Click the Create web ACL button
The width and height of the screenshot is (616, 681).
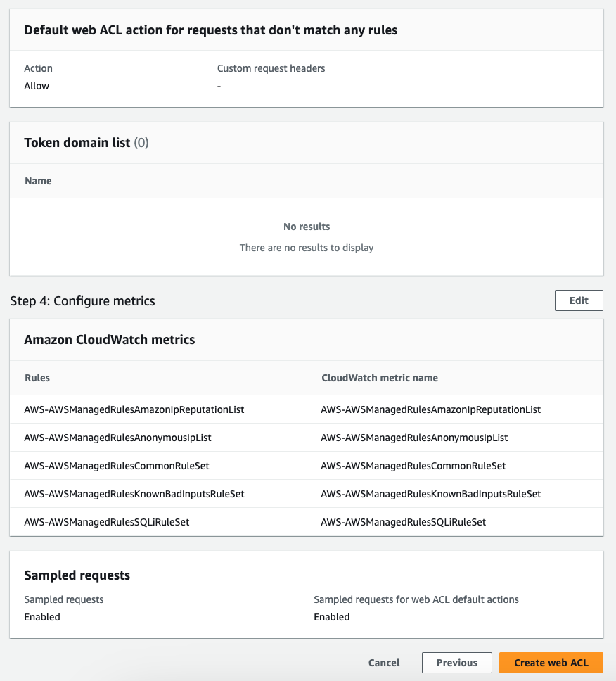click(x=551, y=663)
